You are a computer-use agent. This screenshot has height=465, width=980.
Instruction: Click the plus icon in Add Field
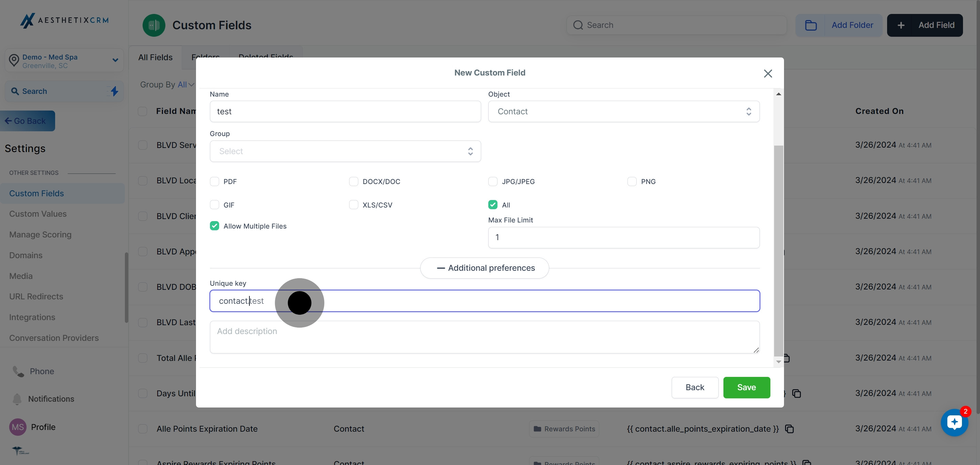(x=900, y=25)
